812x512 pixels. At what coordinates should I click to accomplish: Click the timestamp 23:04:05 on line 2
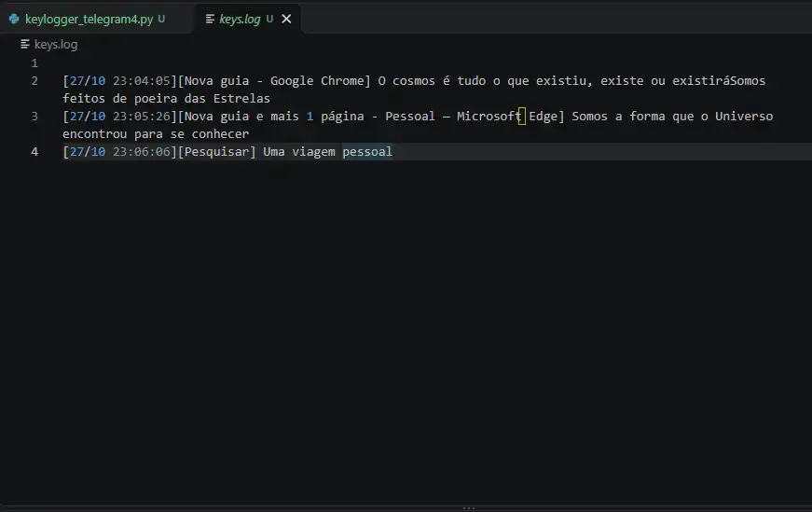(x=142, y=81)
